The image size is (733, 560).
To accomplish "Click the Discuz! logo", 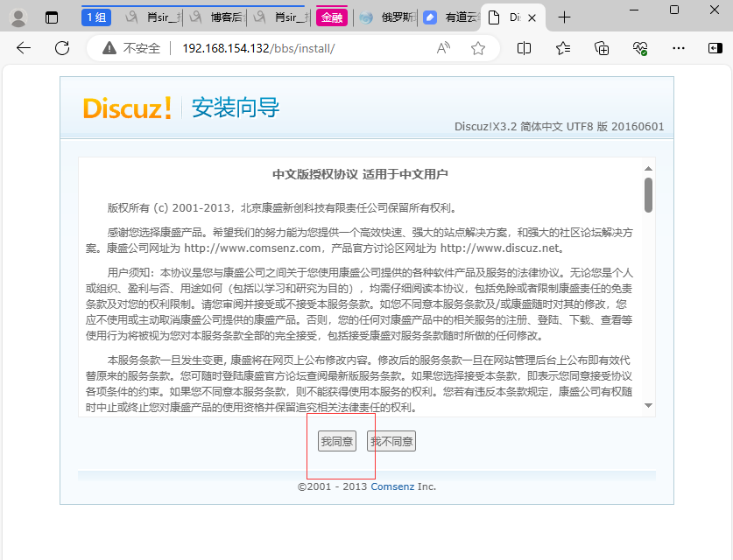I will point(127,108).
